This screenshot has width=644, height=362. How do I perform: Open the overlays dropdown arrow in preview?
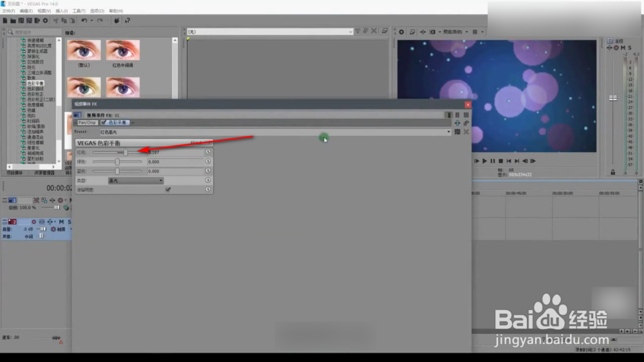click(482, 32)
